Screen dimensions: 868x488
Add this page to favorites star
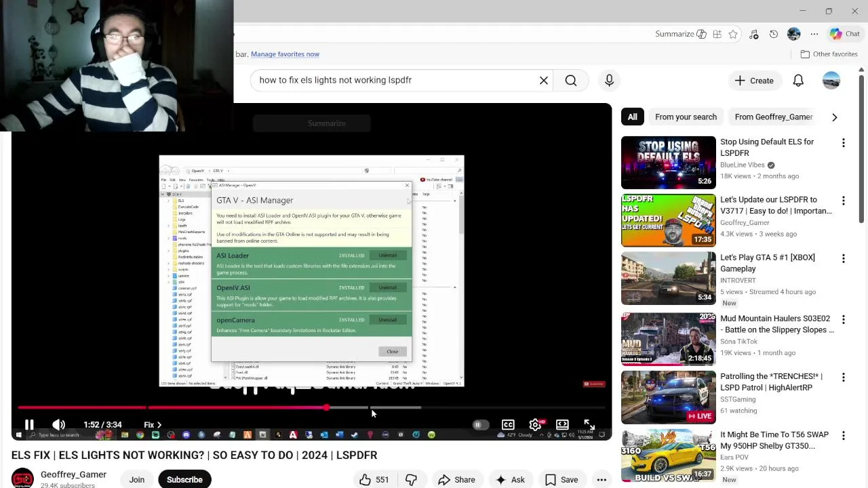733,34
